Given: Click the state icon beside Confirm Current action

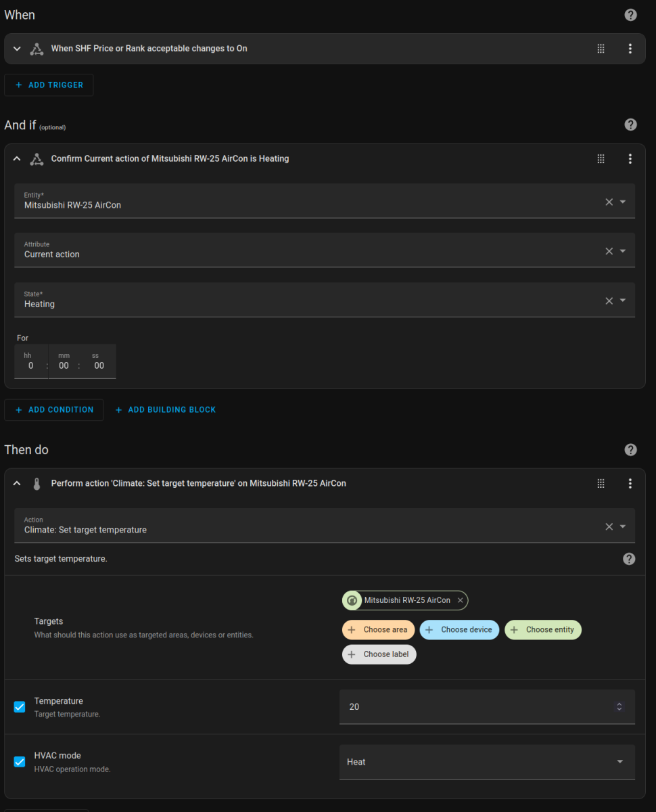Looking at the screenshot, I should pos(37,159).
